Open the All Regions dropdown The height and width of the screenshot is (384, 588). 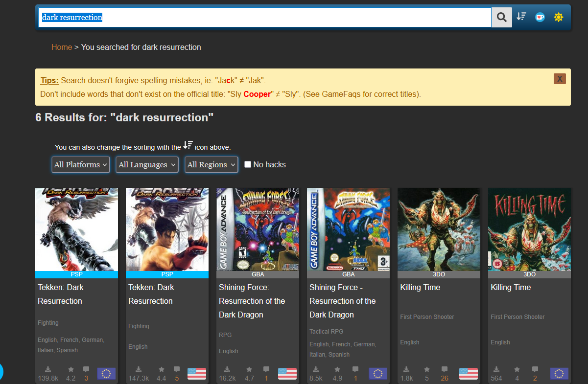[212, 165]
